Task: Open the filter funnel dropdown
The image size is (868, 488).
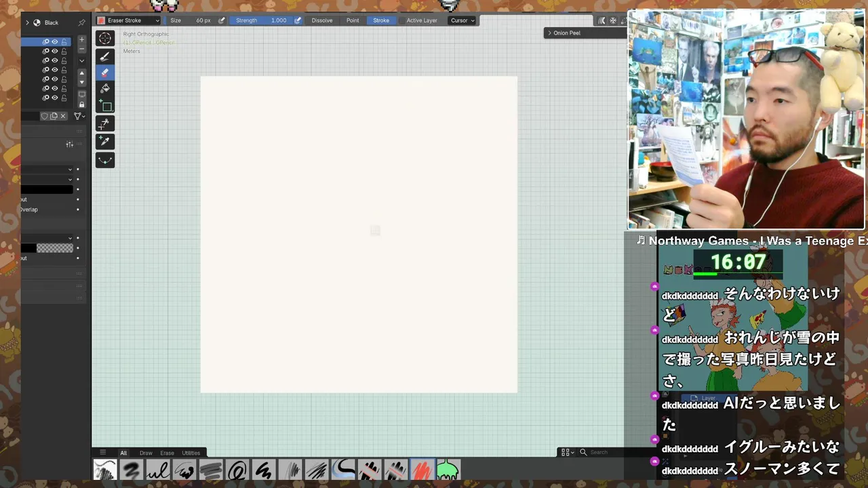Action: 79,116
